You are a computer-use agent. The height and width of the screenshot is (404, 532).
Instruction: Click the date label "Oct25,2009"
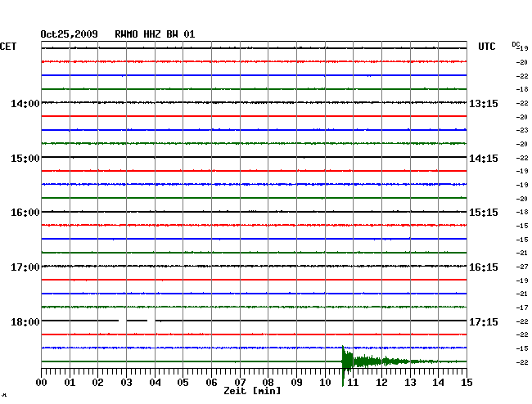70,34
